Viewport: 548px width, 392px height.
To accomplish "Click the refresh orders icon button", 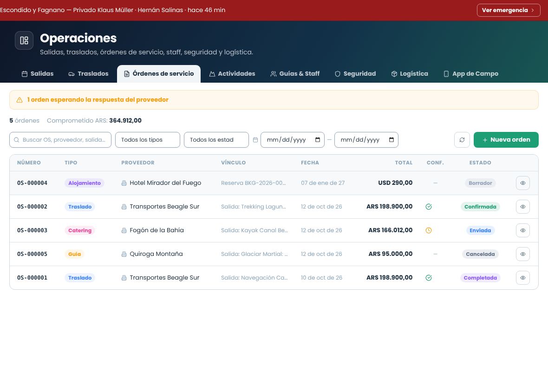I will pos(462,140).
